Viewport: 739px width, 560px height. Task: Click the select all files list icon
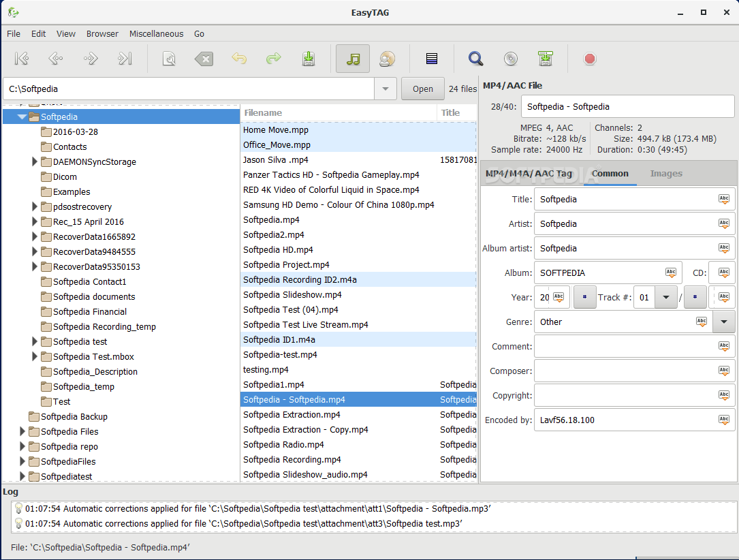[x=432, y=59]
